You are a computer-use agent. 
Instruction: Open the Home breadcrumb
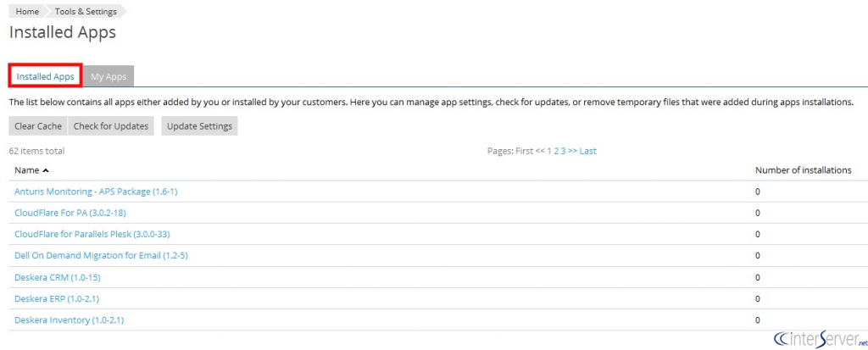click(27, 11)
